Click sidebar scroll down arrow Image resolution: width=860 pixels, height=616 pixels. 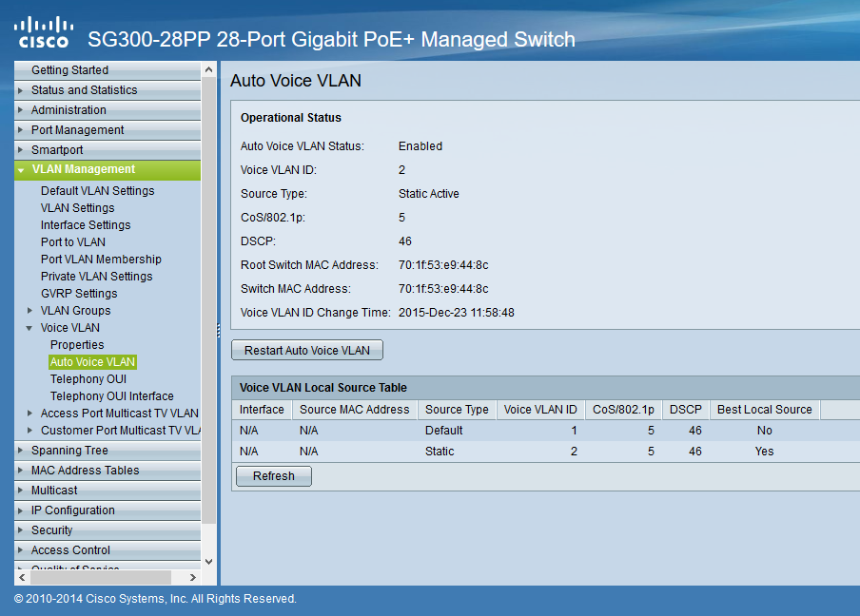tap(208, 562)
